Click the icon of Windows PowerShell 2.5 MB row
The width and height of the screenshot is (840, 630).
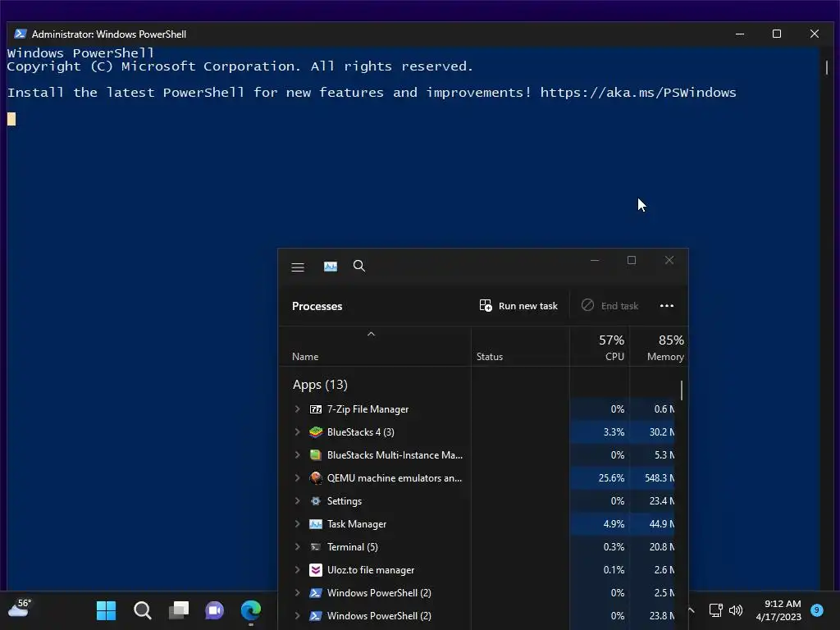[x=316, y=593]
